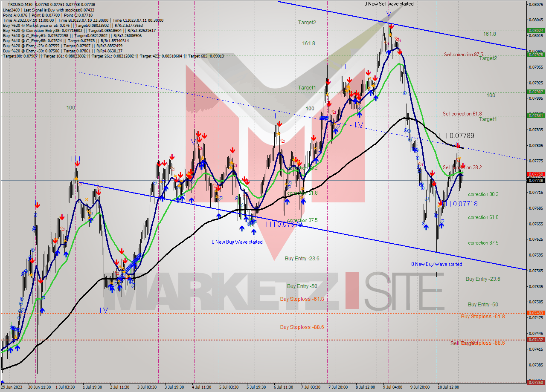Click the red sell arrow above the 4 Jul 11:30 candles
This screenshot has height=392, width=546.
click(x=197, y=135)
